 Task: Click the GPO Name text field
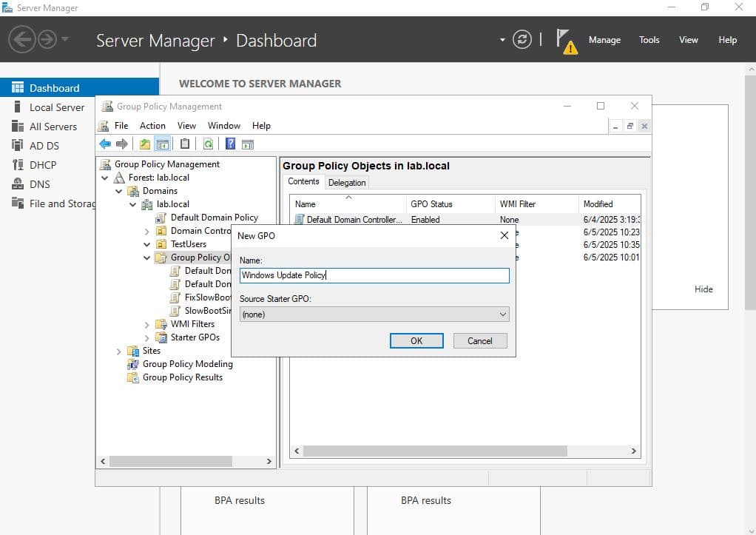pyautogui.click(x=374, y=275)
